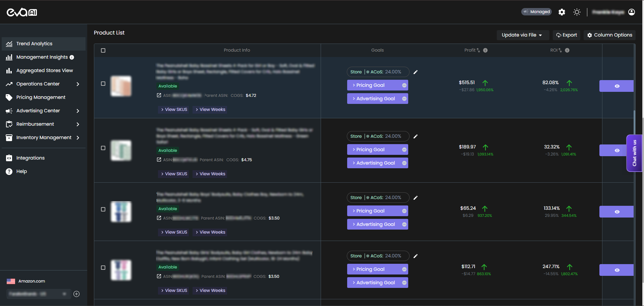644x306 pixels.
Task: Go to Pricing Management section
Action: (41, 97)
